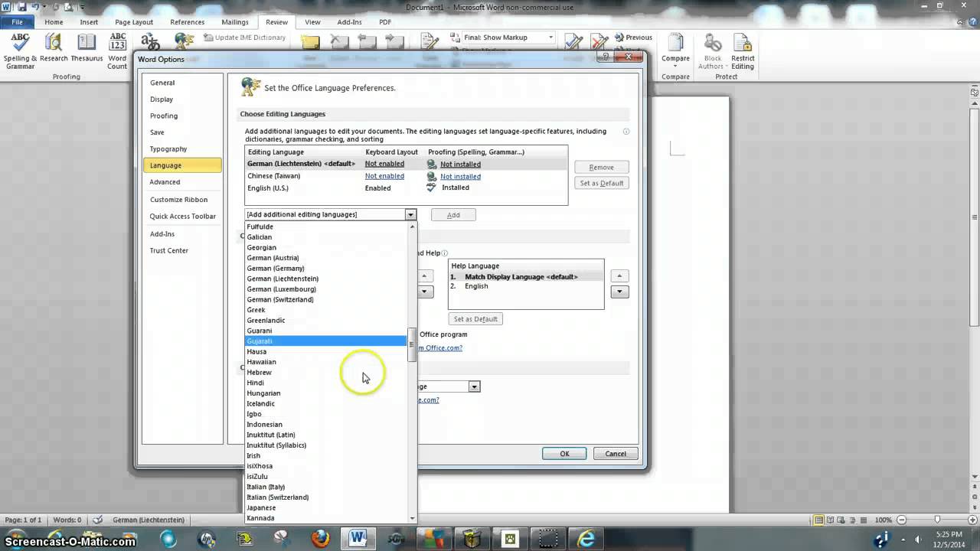This screenshot has width=980, height=551.
Task: Click Words: 0 in status bar
Action: [x=67, y=520]
